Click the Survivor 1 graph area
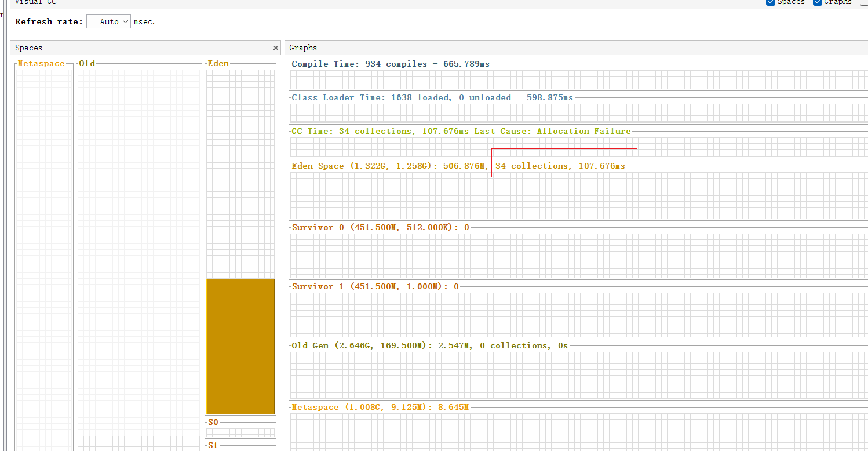The image size is (868, 451). pos(578,315)
